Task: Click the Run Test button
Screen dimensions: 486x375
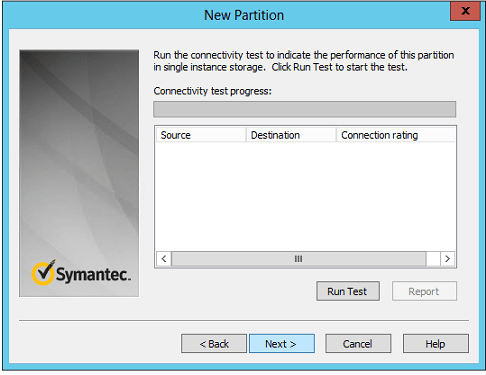Action: tap(348, 291)
